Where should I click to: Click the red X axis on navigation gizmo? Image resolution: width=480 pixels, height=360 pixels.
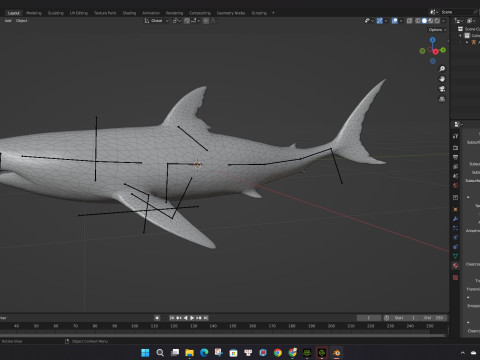tap(435, 52)
